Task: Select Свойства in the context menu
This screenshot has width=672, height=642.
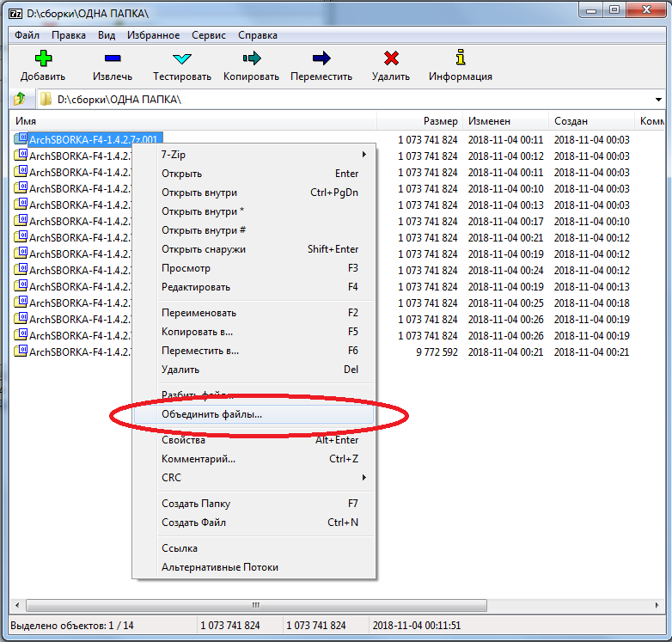Action: 183,440
